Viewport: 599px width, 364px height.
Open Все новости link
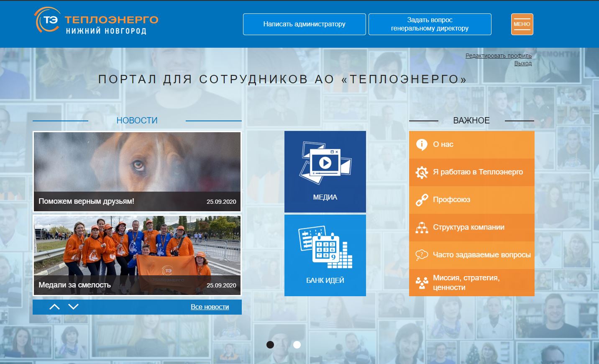click(x=210, y=307)
